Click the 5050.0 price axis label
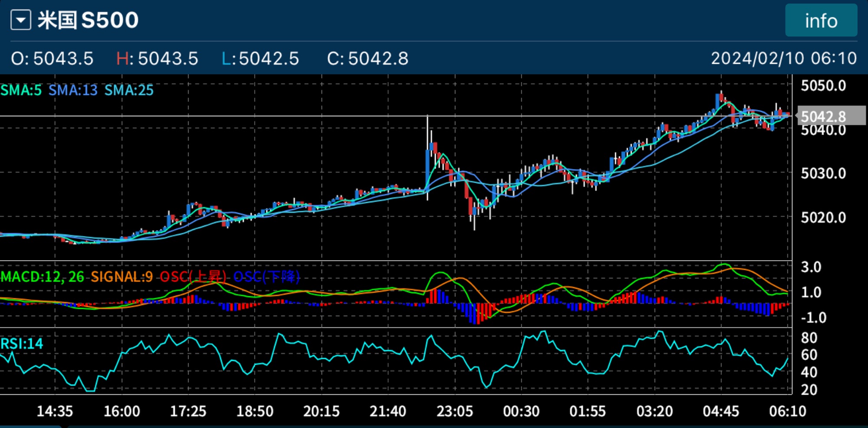This screenshot has width=868, height=428. pyautogui.click(x=823, y=86)
